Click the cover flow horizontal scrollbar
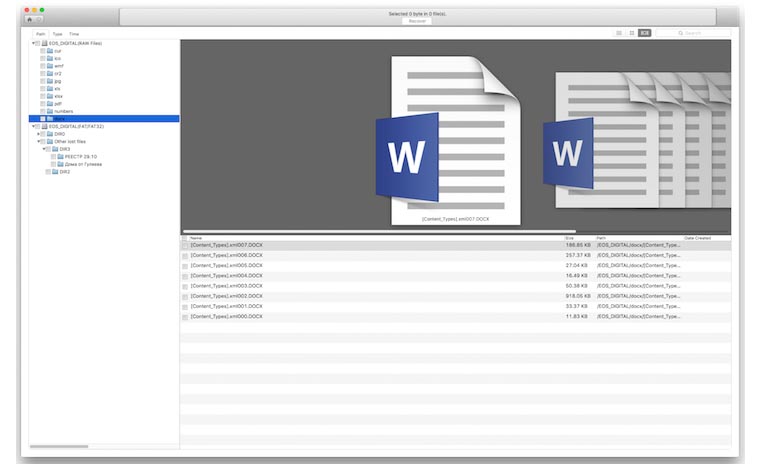This screenshot has width=760, height=466. pos(380,231)
